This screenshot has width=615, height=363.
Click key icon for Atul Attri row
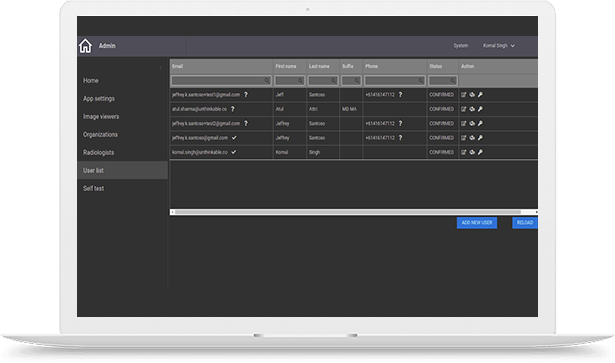(x=480, y=109)
